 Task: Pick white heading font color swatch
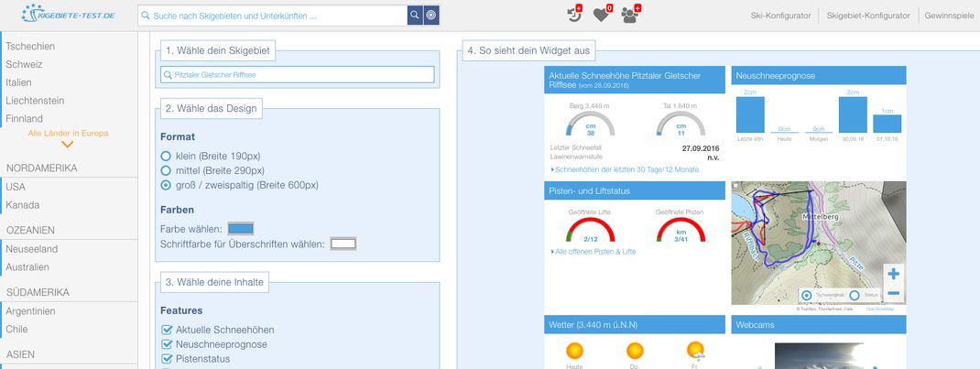[343, 244]
